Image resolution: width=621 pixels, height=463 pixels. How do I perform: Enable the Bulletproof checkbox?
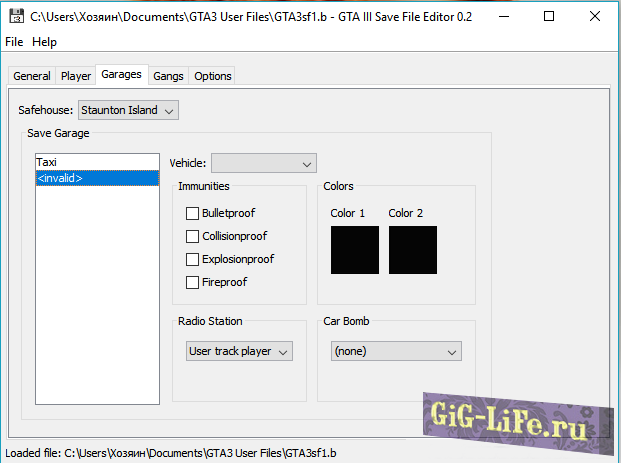pos(192,213)
